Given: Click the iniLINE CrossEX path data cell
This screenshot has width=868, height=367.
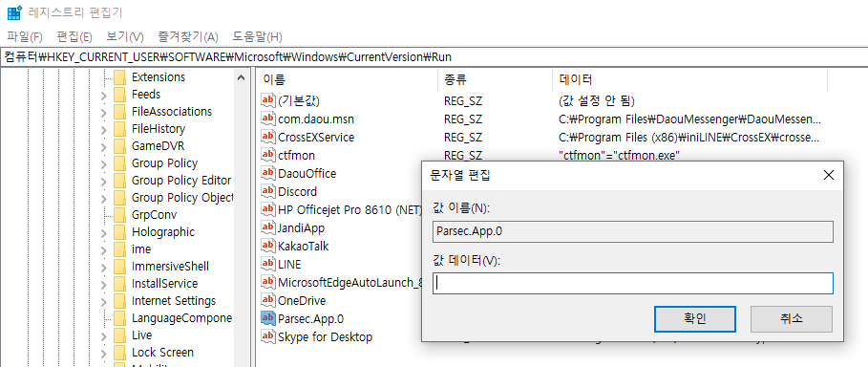Looking at the screenshot, I should 689,137.
